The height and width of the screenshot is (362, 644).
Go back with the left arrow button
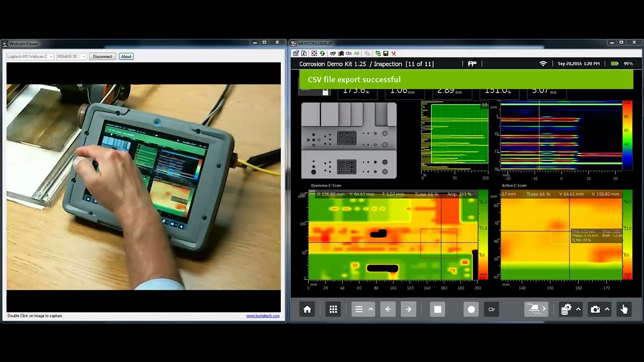pos(387,309)
